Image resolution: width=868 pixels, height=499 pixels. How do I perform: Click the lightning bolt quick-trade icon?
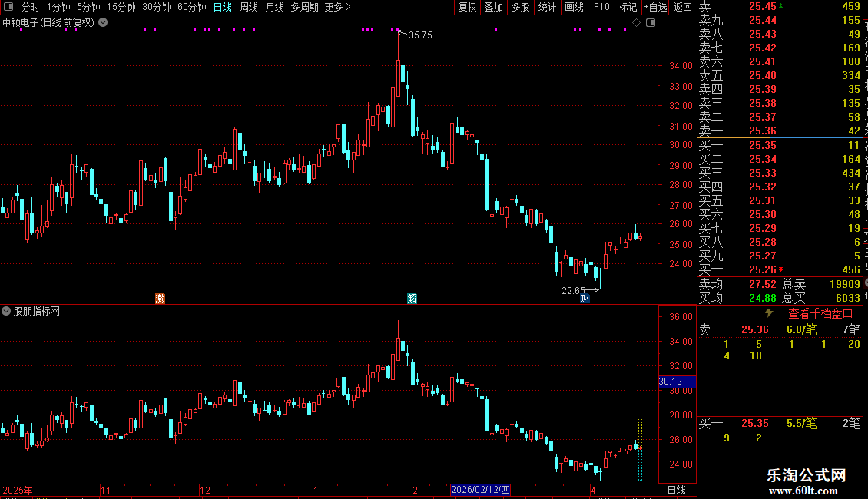[x=769, y=313]
